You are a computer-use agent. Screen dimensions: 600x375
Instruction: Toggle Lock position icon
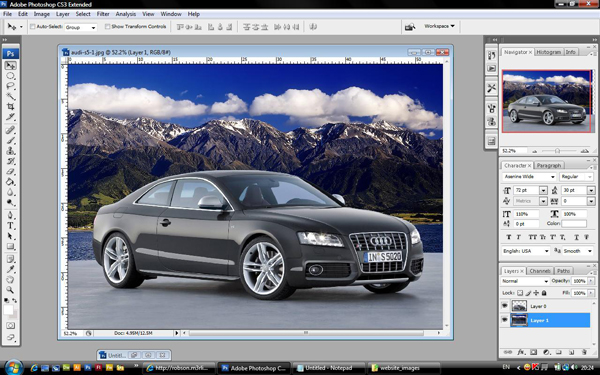click(x=536, y=293)
